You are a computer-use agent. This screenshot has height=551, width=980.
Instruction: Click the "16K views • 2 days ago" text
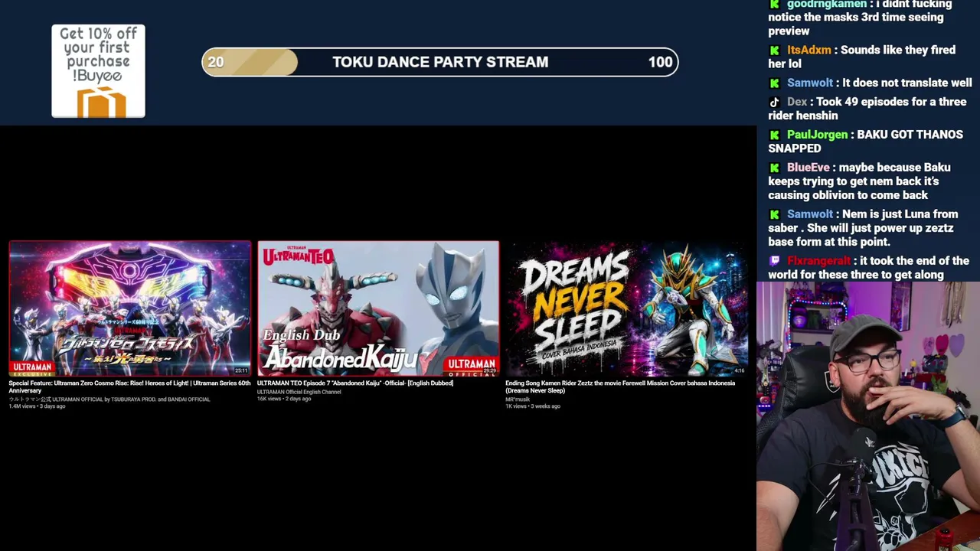point(284,399)
